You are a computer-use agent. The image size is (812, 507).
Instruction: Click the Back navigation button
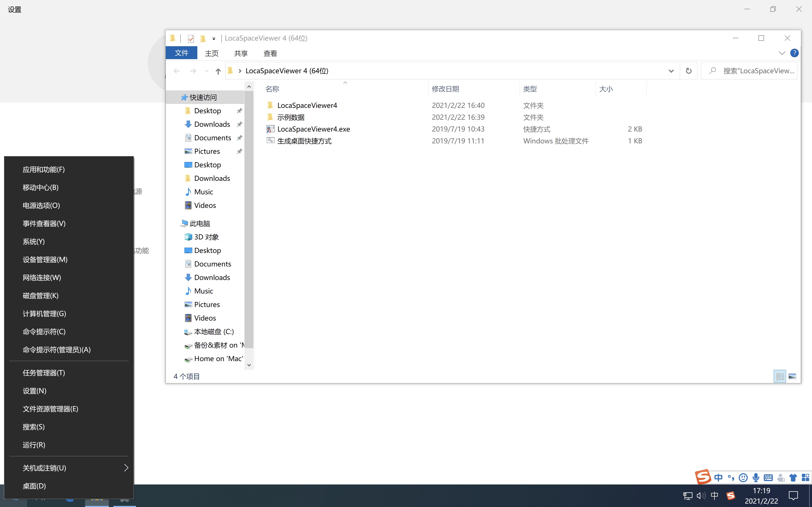pyautogui.click(x=177, y=71)
